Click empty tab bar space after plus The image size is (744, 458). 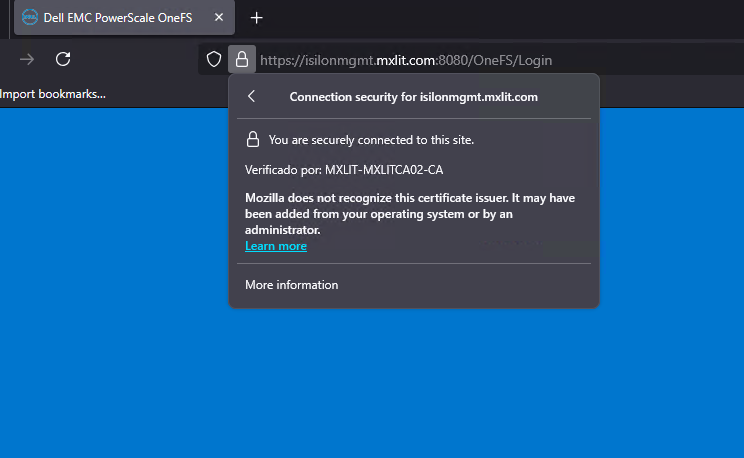coord(500,18)
